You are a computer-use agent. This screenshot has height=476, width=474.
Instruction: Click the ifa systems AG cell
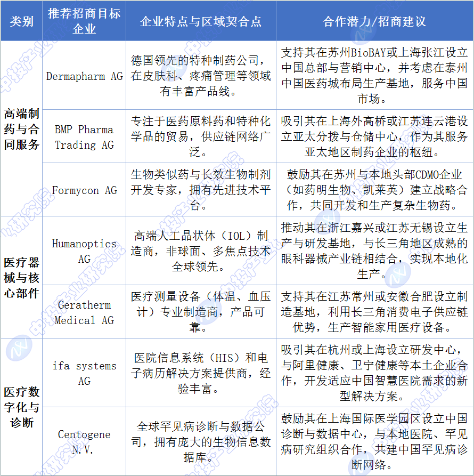84,373
